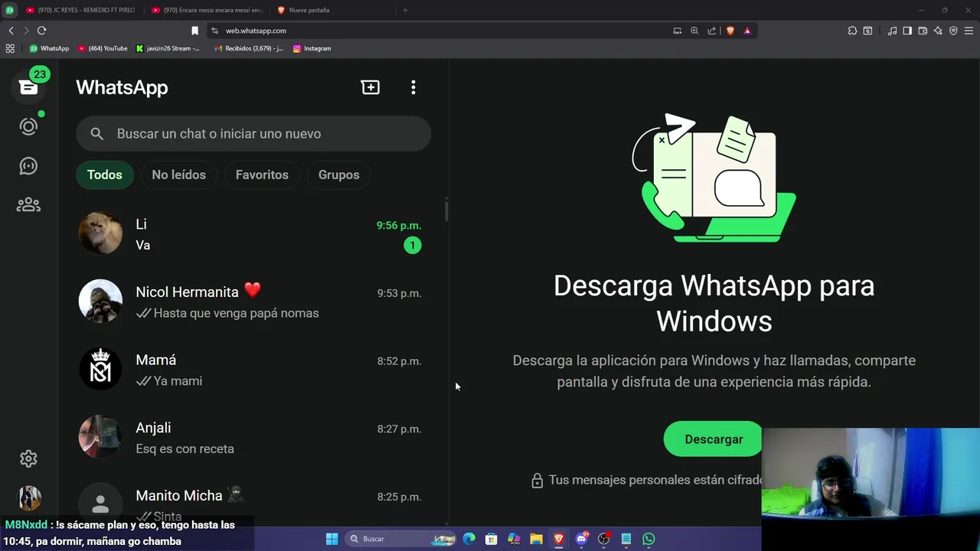Click Mamá's avatar picture
The image size is (980, 551).
tap(100, 369)
